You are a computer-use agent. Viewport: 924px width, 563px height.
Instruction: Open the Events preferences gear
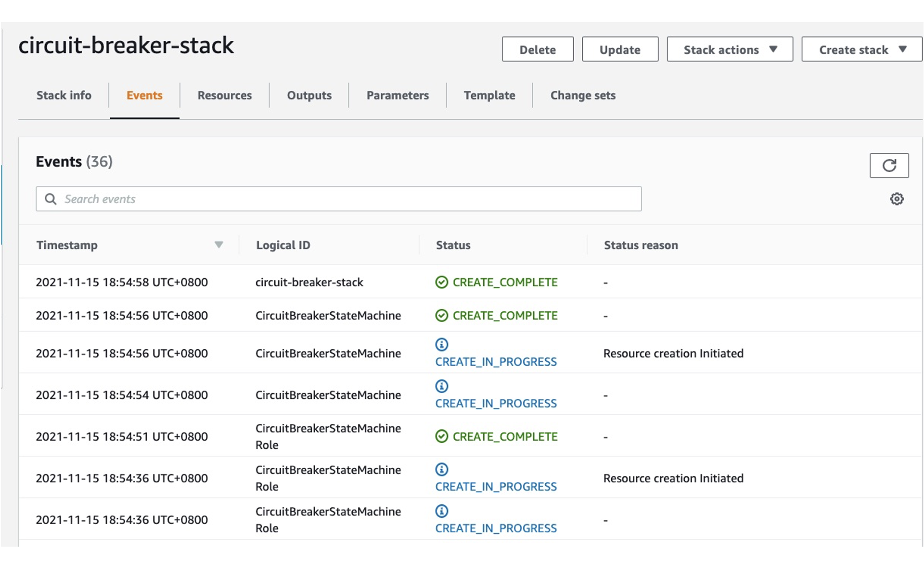point(897,199)
